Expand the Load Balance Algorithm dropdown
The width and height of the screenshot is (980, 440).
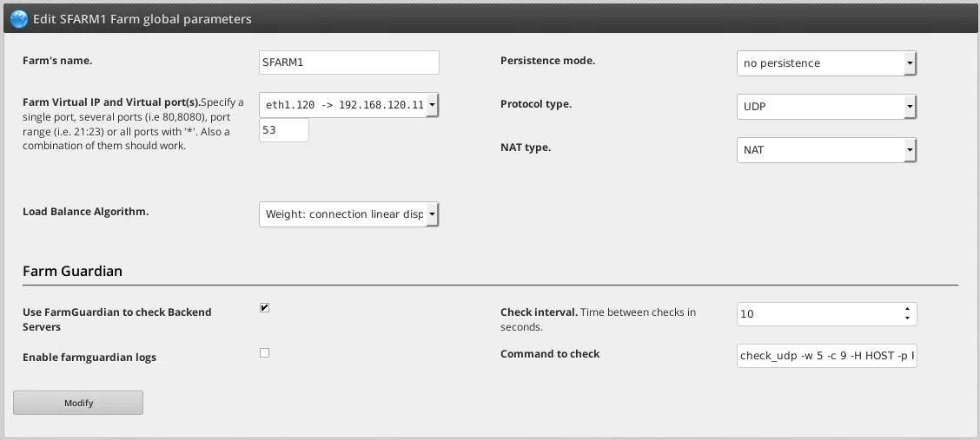coord(349,214)
